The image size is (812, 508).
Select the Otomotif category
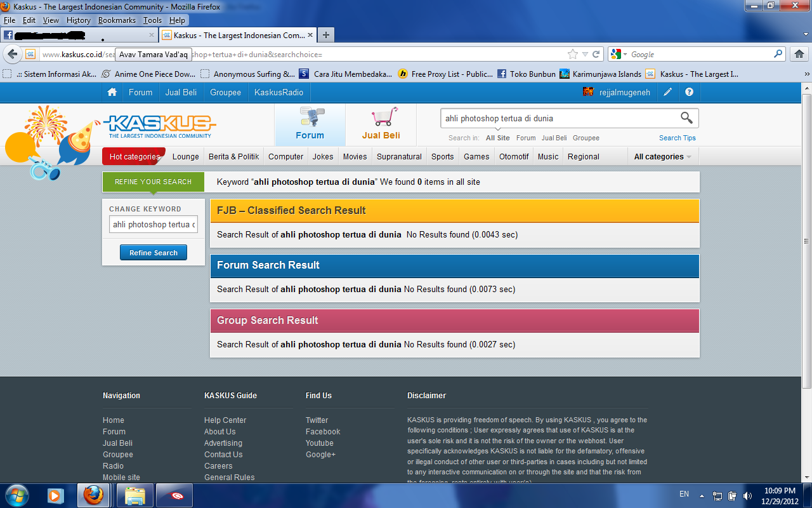[514, 157]
